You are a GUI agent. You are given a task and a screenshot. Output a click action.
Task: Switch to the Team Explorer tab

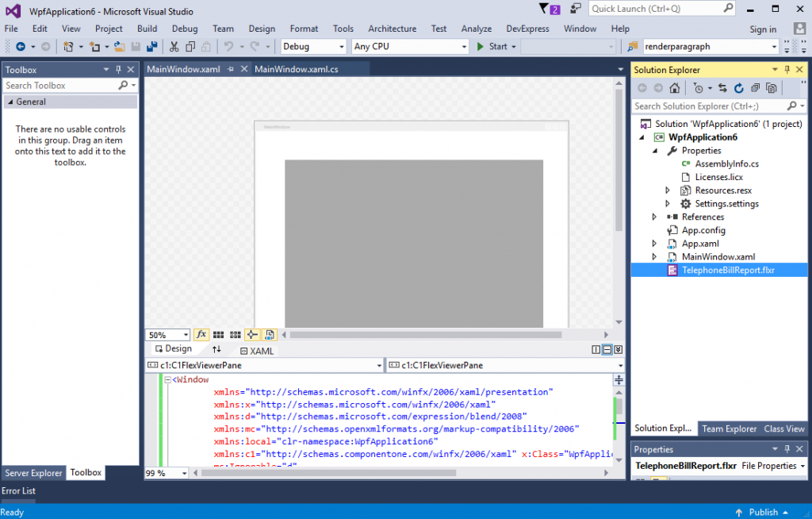click(730, 429)
